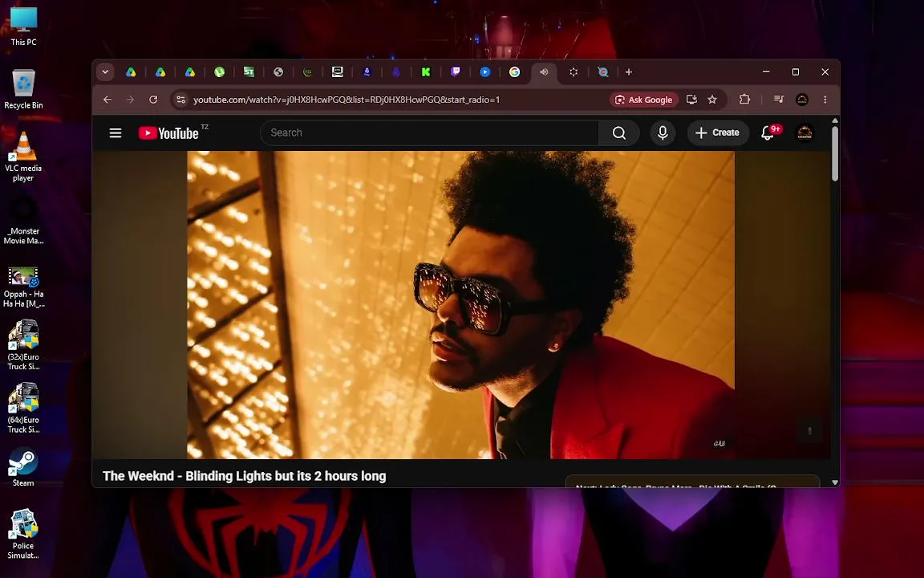
Task: Go back with the browser back arrow
Action: (107, 100)
